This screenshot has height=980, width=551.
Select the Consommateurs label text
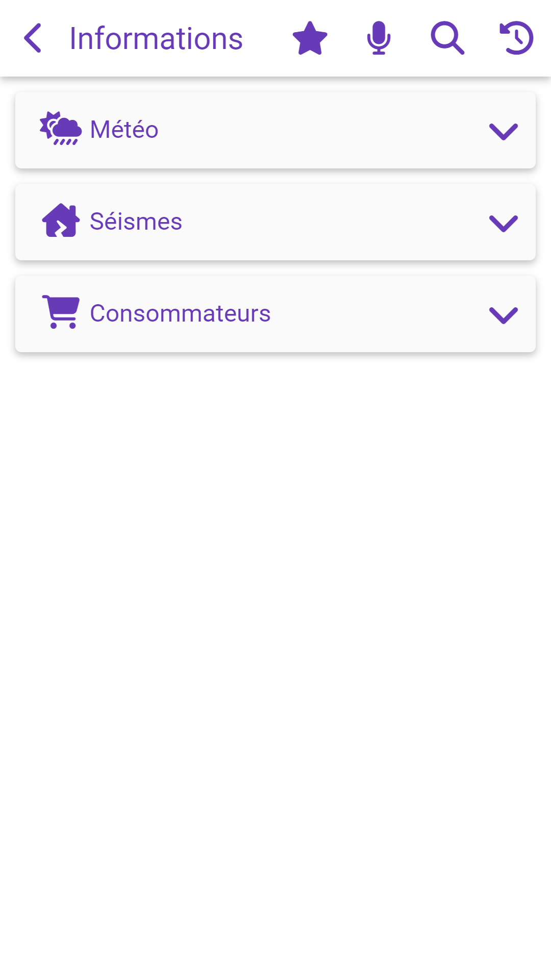point(180,313)
